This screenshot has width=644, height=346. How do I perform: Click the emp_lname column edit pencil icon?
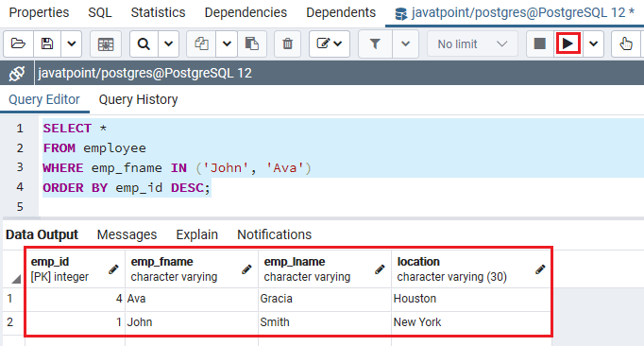[380, 269]
